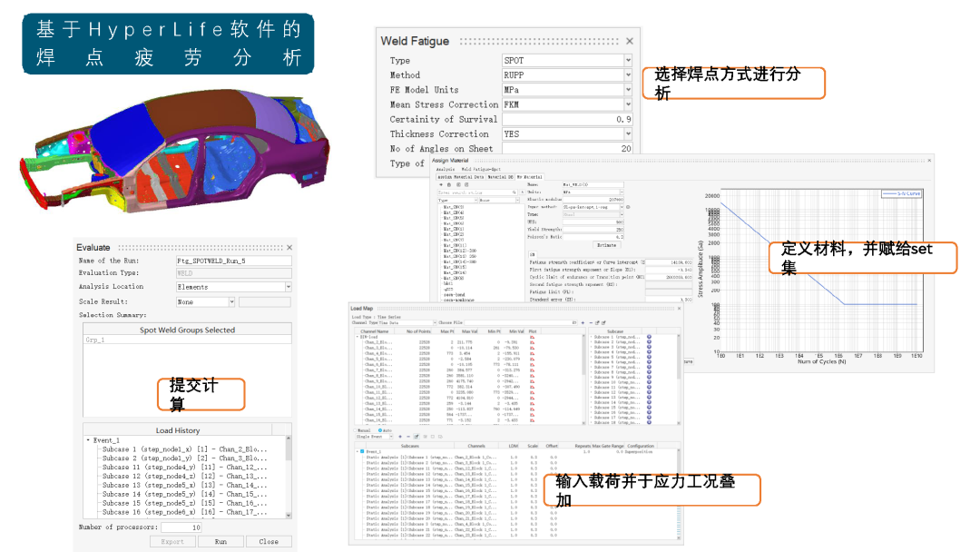Click the Channel Name column header
This screenshot has width=980, height=552.
[375, 331]
